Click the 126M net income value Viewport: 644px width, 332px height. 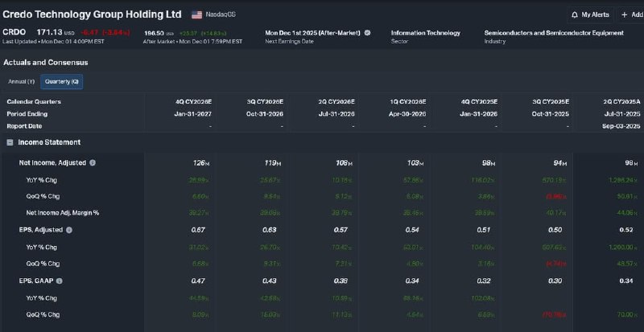pyautogui.click(x=200, y=163)
